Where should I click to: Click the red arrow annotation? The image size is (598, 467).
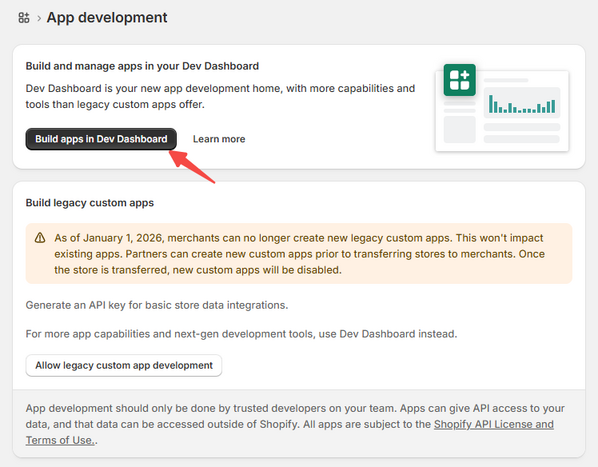click(192, 166)
